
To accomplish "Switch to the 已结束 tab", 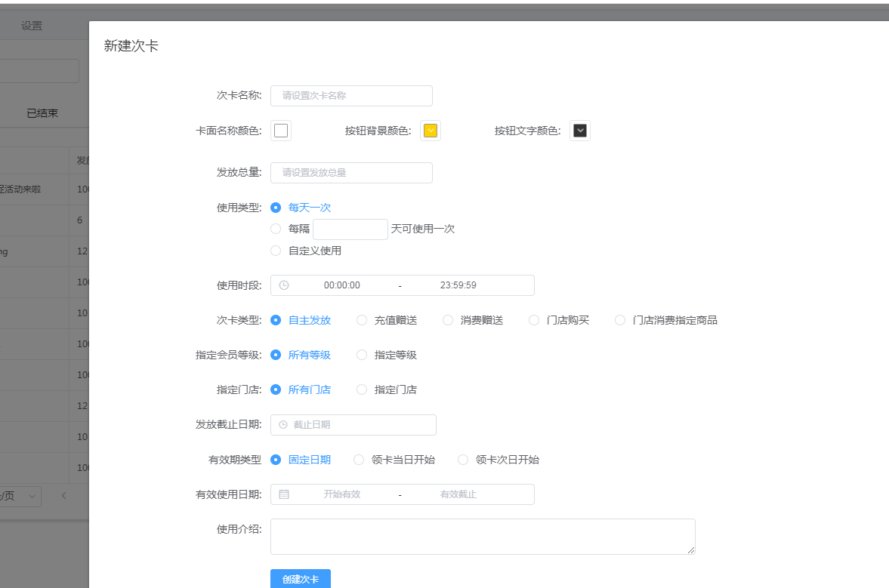I will point(42,113).
